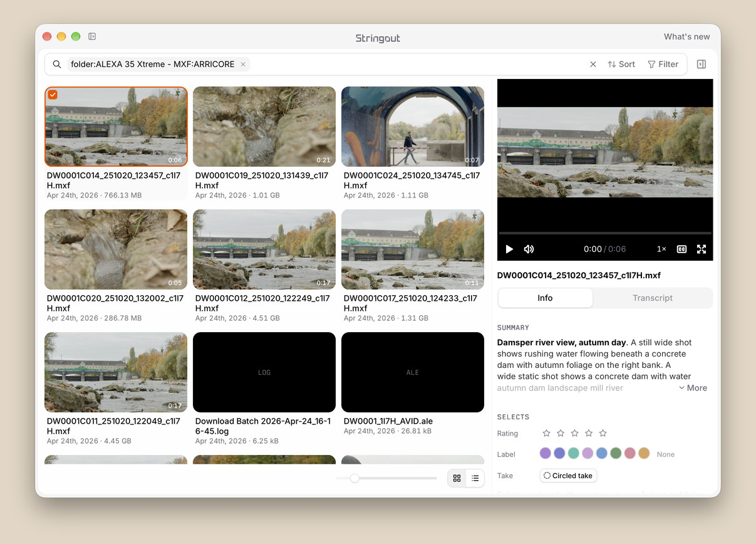This screenshot has height=544, width=756.
Task: Enter fullscreen in the video player
Action: click(x=702, y=249)
